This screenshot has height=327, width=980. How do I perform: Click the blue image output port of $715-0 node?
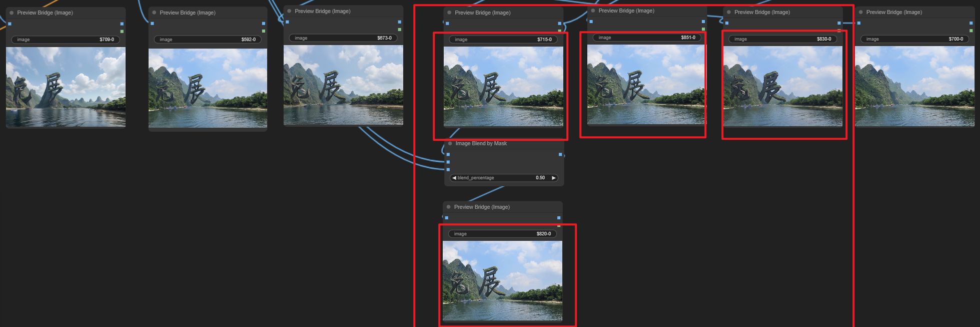[559, 24]
